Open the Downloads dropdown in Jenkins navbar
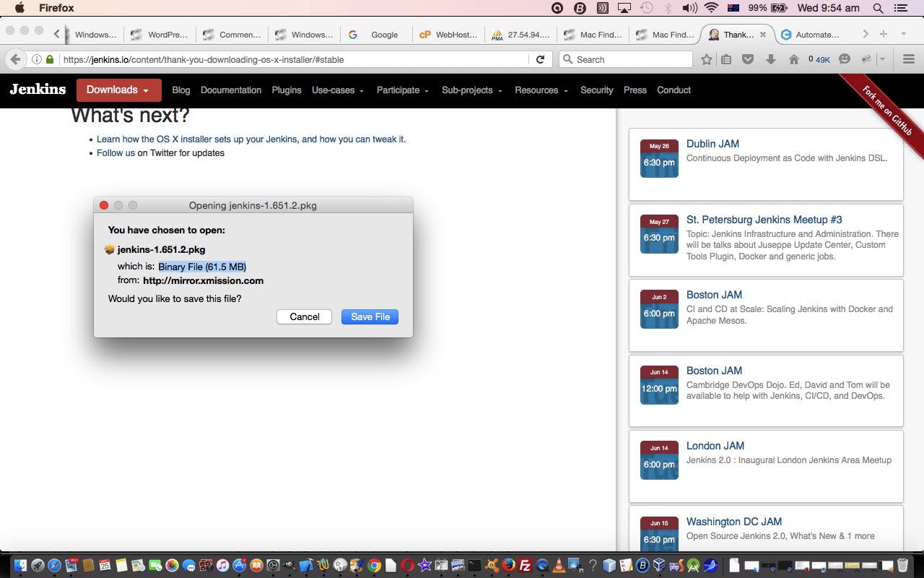This screenshot has height=578, width=924. [118, 90]
